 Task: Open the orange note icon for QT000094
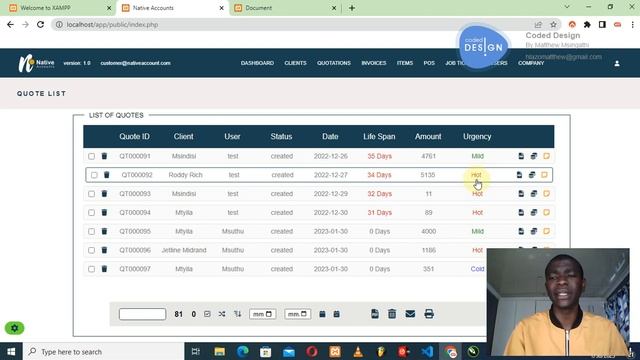(547, 212)
